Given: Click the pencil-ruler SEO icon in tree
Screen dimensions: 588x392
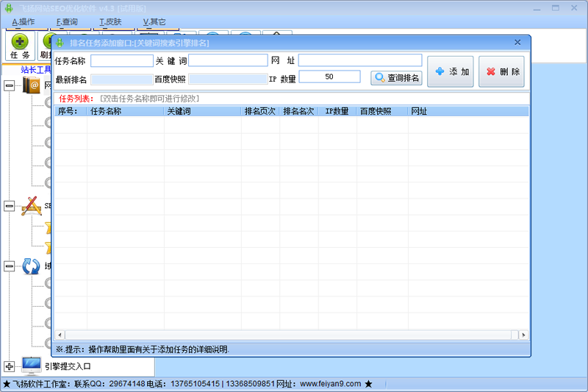Looking at the screenshot, I should pyautogui.click(x=32, y=206).
